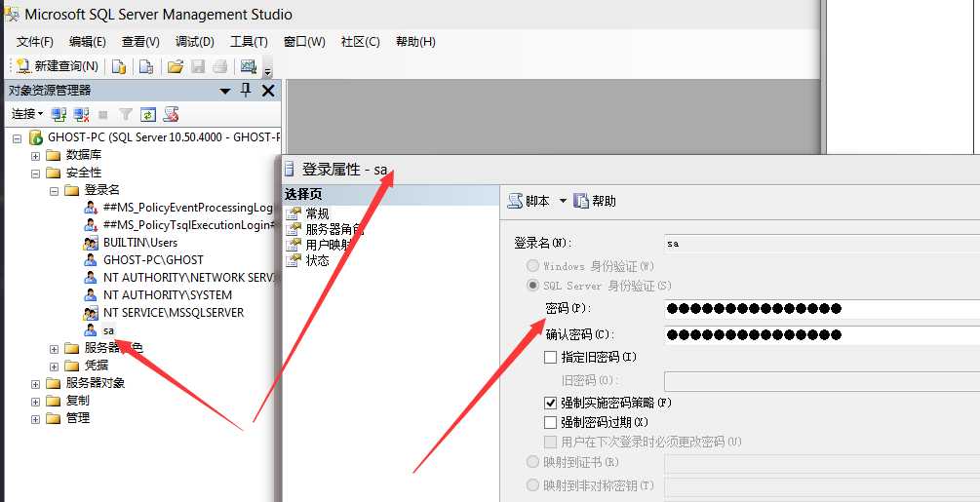This screenshot has height=502, width=980.
Task: Toggle the Object Explorer auto-hide pin
Action: 247,91
